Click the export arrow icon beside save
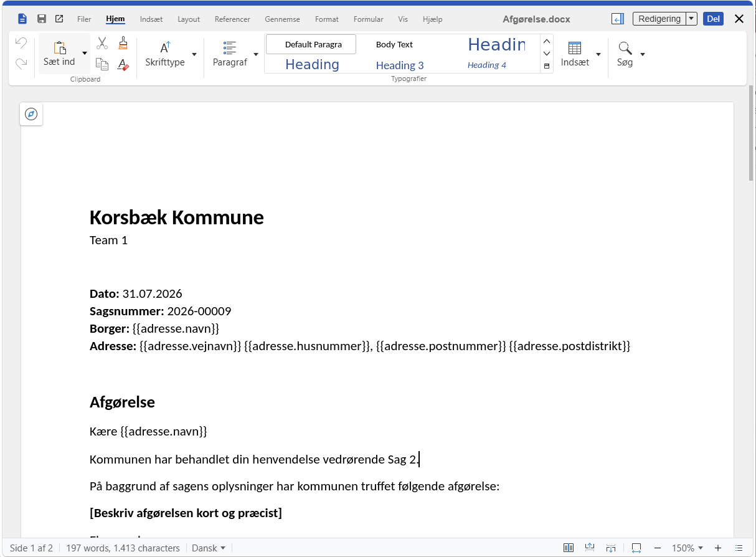Screen dimensions: 756x557 point(59,19)
